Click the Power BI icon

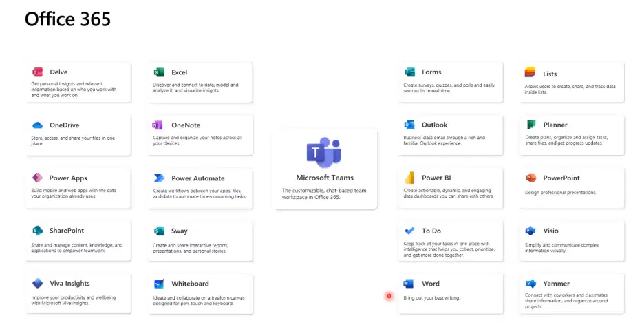(x=409, y=178)
